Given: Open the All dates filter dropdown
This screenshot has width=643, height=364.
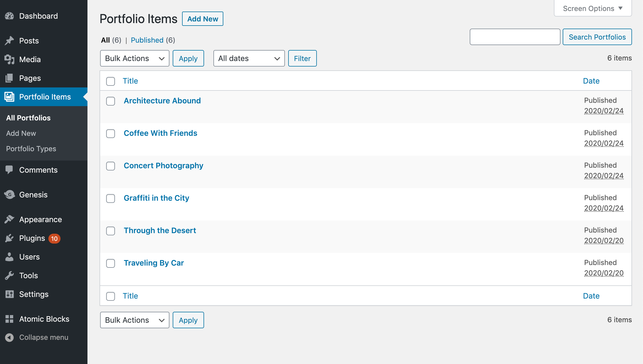Looking at the screenshot, I should 249,58.
